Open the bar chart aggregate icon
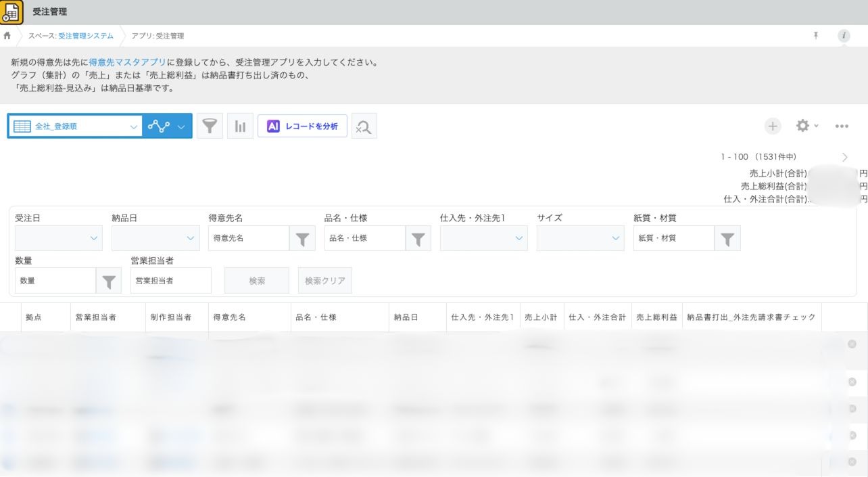868x477 pixels. [240, 126]
